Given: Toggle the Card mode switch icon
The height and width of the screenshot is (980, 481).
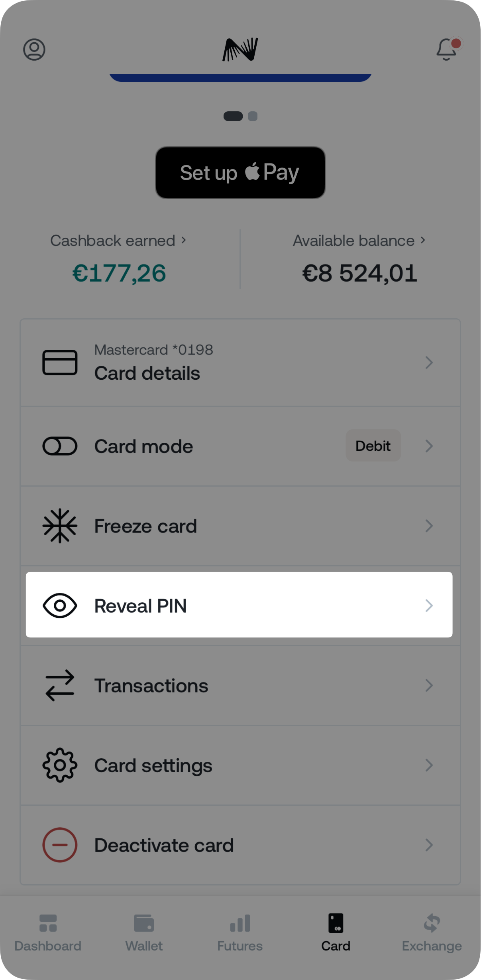Looking at the screenshot, I should pos(60,446).
